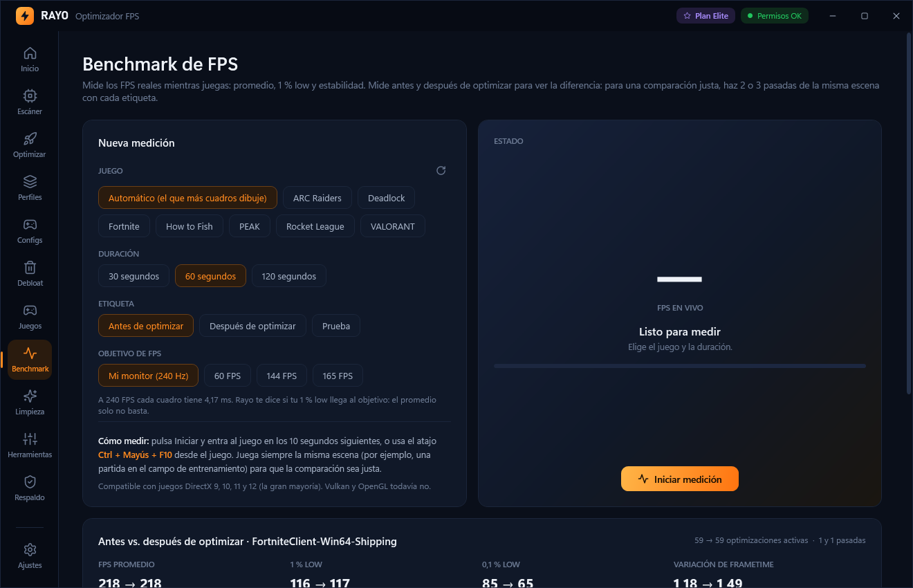Screen dimensions: 913x588
Task: Select the Benchmark sidebar tab
Action: click(30, 360)
